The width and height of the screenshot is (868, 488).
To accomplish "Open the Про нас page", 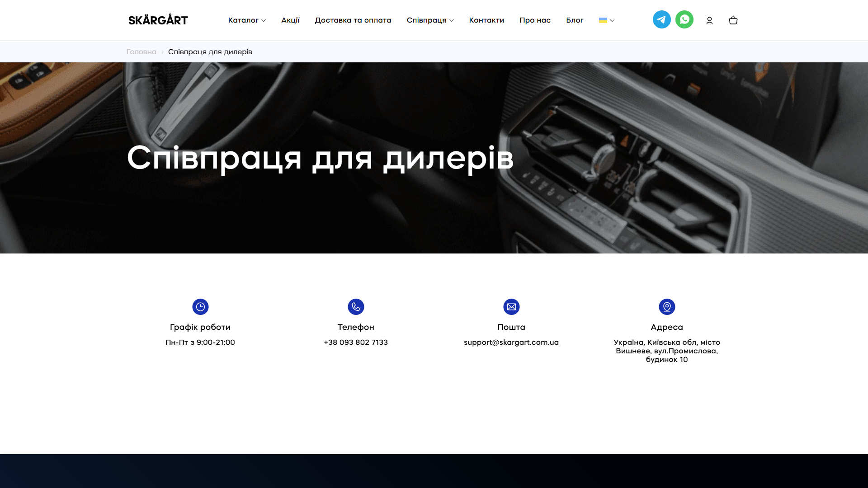I will coord(535,20).
